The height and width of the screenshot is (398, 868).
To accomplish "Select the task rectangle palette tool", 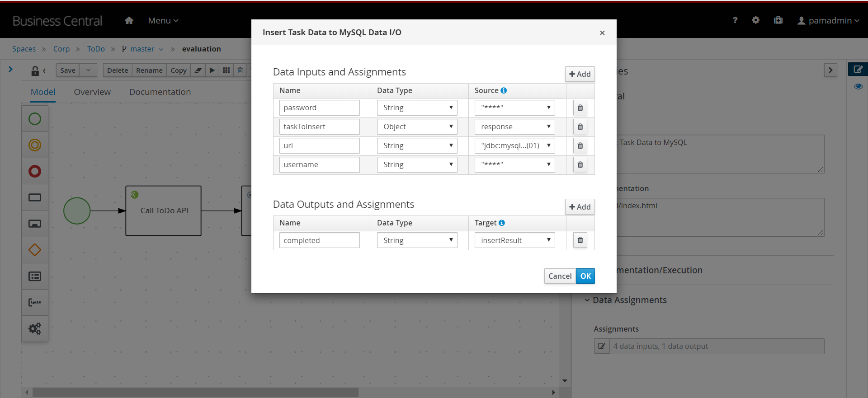I will click(35, 197).
